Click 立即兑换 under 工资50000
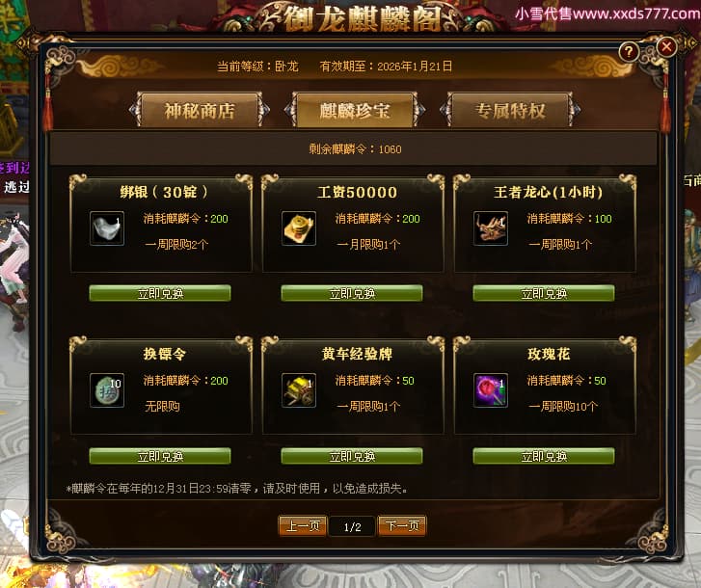Viewport: 701px width, 588px height. (352, 293)
